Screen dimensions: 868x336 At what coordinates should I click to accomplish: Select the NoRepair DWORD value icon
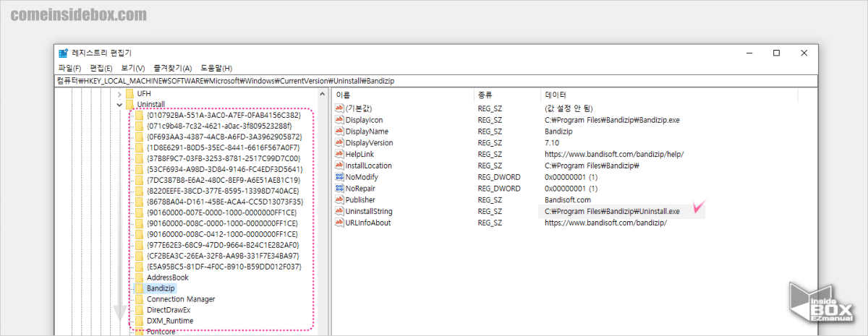pos(339,189)
